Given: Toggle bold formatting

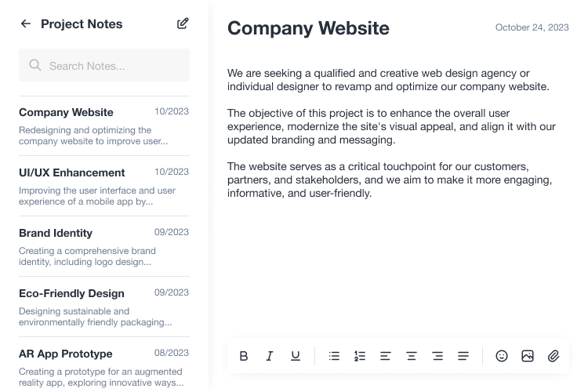Looking at the screenshot, I should tap(243, 356).
